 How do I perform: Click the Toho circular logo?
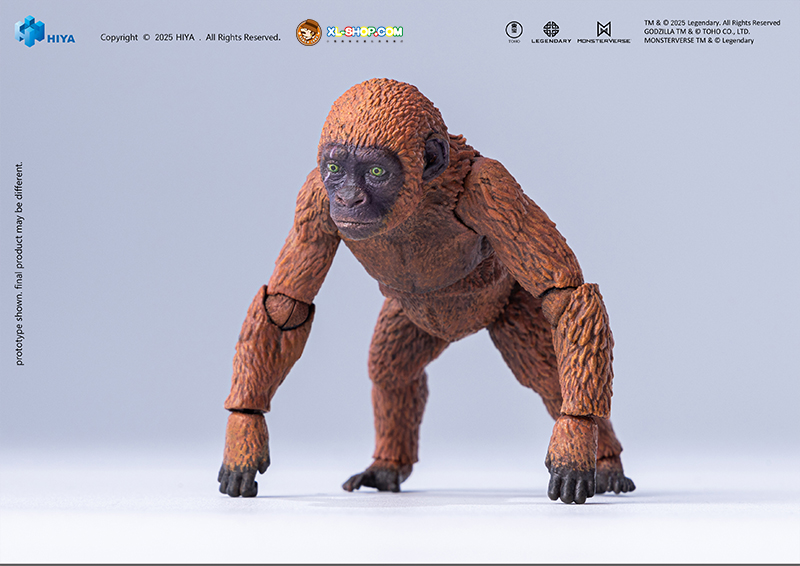[x=514, y=30]
